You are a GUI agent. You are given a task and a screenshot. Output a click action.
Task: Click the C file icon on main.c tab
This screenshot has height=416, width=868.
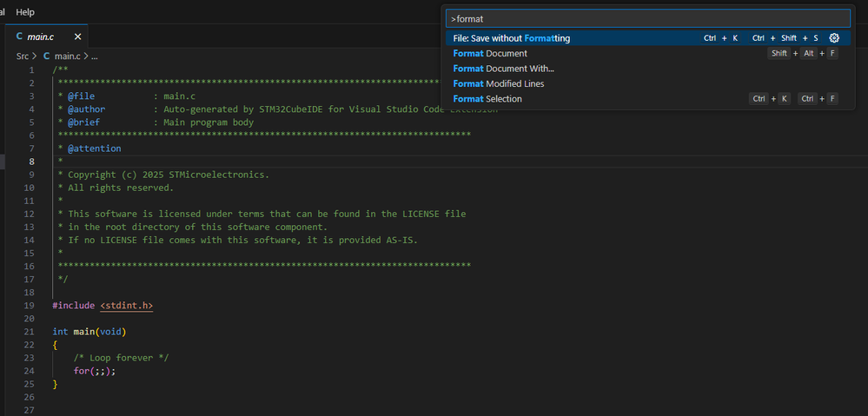click(19, 36)
